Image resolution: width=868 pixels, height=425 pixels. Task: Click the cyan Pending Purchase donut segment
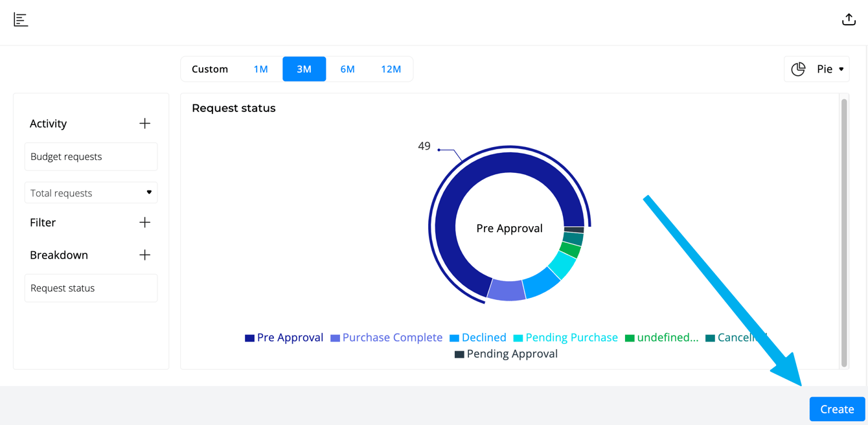coord(561,264)
